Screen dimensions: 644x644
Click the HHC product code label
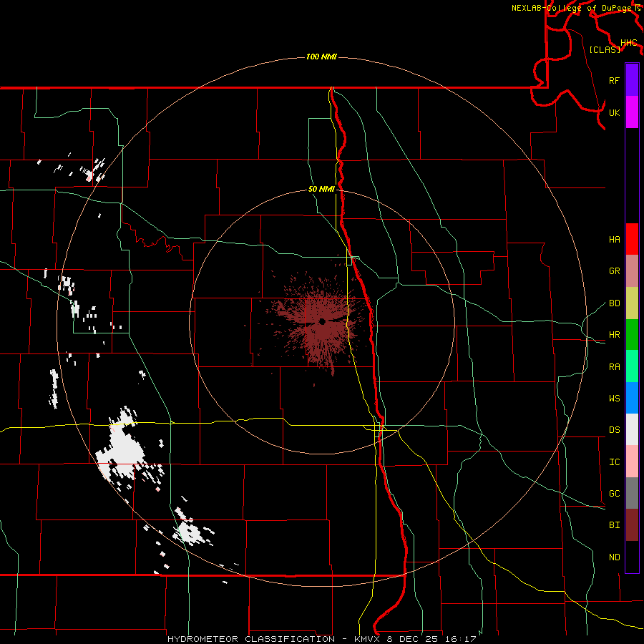pyautogui.click(x=629, y=43)
